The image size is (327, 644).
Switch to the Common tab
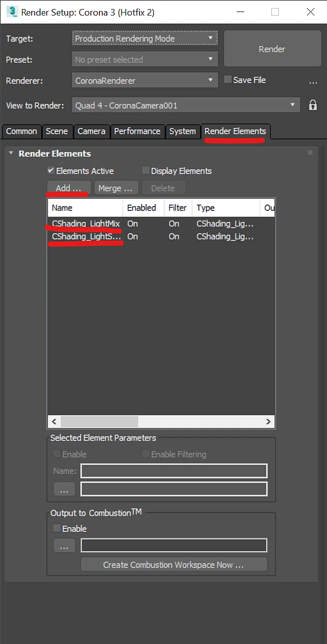coord(22,131)
